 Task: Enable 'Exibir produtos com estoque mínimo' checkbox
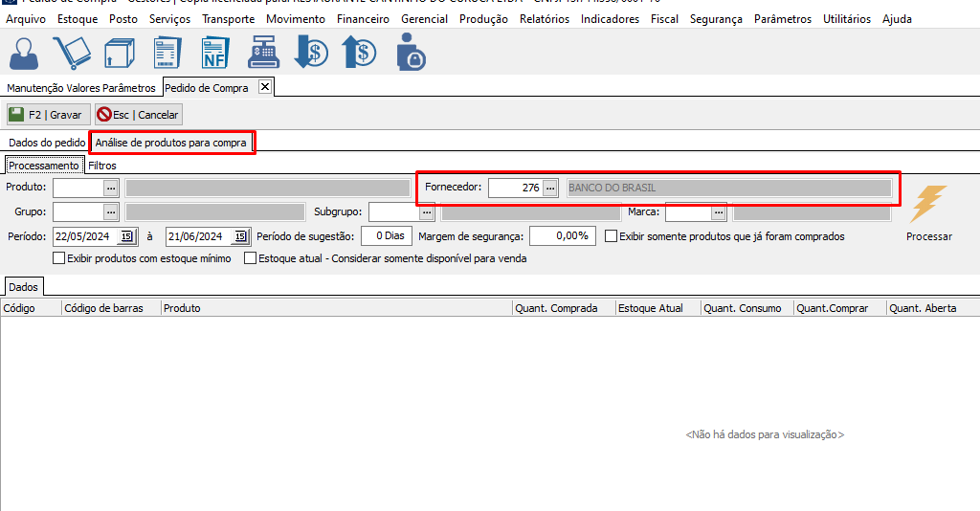click(x=59, y=258)
